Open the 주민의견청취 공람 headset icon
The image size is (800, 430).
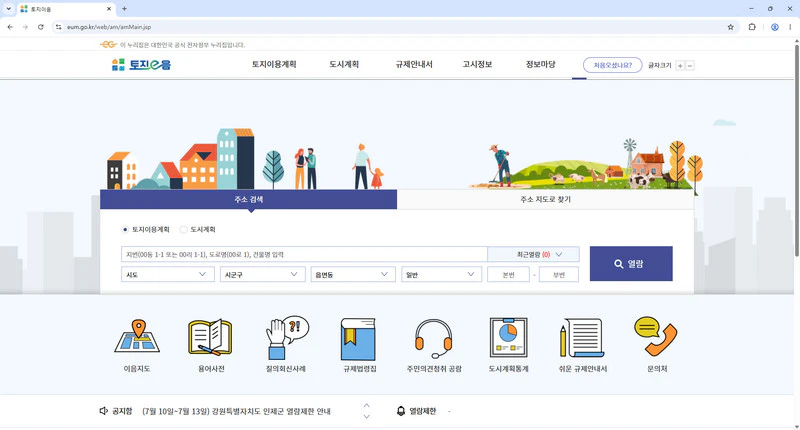point(434,339)
